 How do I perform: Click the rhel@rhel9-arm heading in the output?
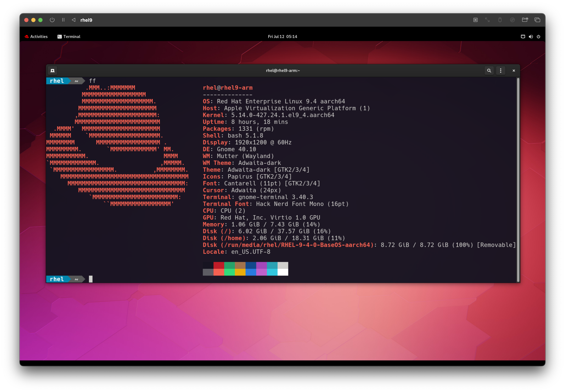tap(228, 88)
